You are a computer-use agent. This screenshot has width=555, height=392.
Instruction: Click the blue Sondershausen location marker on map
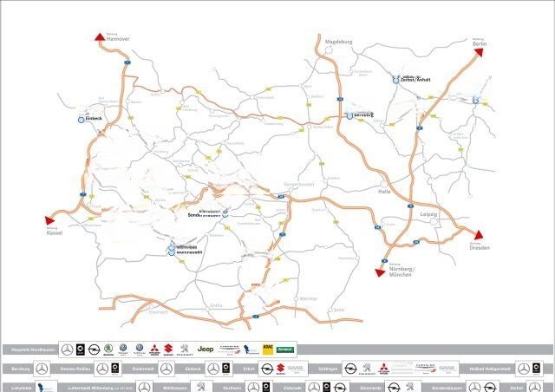225,213
